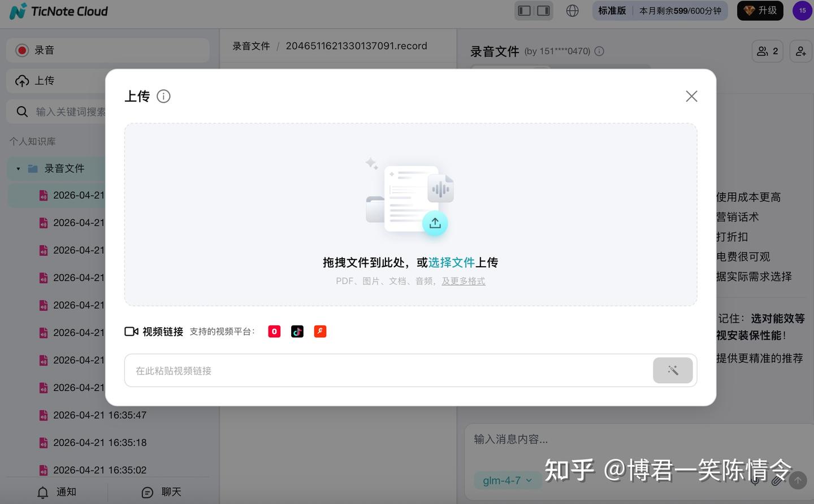Click the 及更多格式 link
The height and width of the screenshot is (504, 814).
(x=464, y=281)
